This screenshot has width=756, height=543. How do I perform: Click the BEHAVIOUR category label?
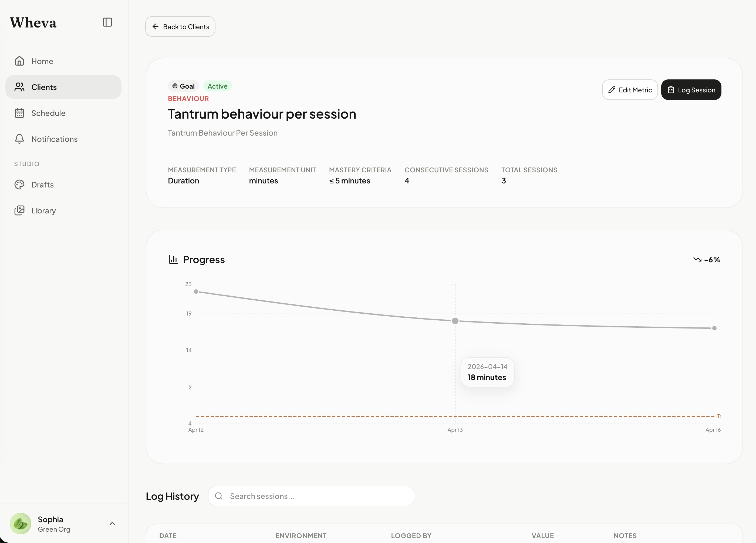188,99
